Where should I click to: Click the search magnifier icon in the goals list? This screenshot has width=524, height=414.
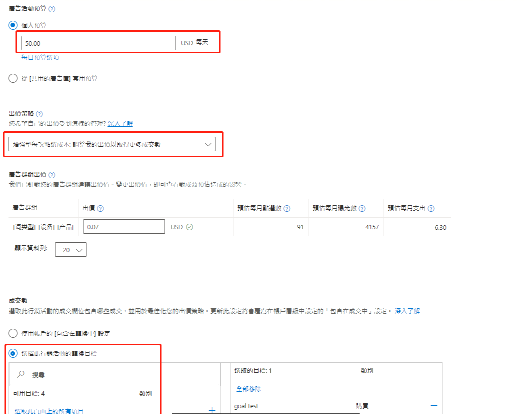pos(21,374)
